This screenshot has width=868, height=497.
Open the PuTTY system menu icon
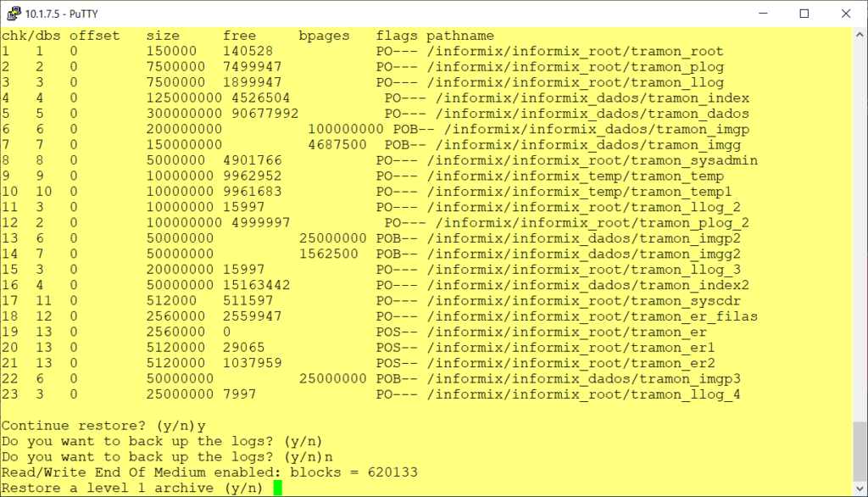[12, 13]
